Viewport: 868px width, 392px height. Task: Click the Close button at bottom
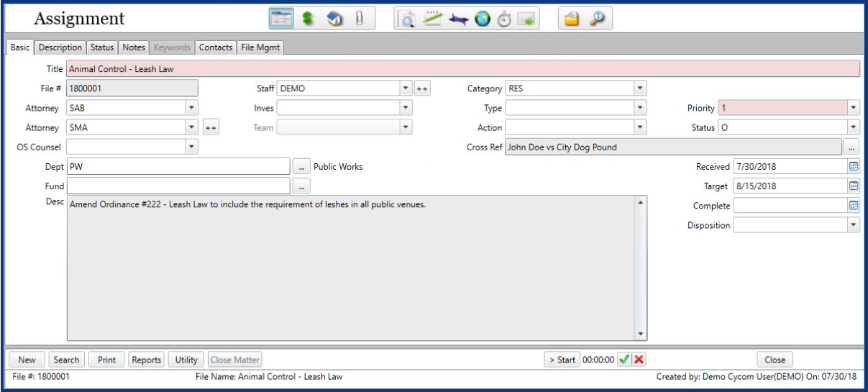click(x=775, y=360)
